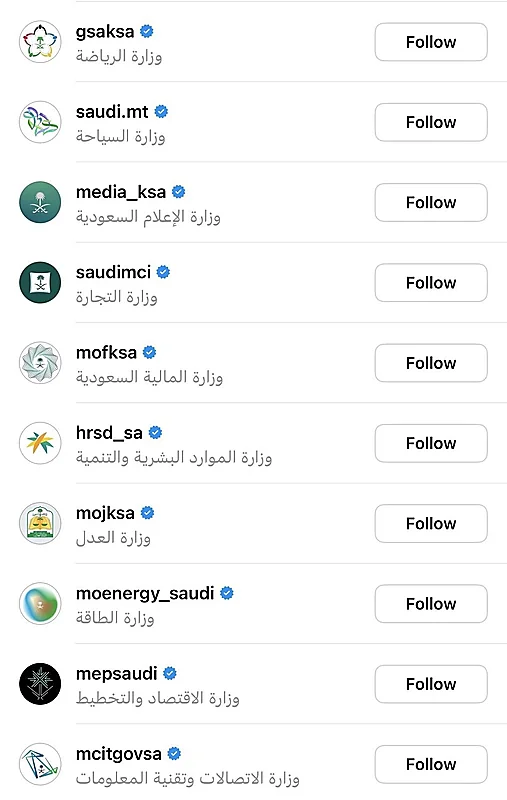Follow the mofksa account

coord(431,363)
